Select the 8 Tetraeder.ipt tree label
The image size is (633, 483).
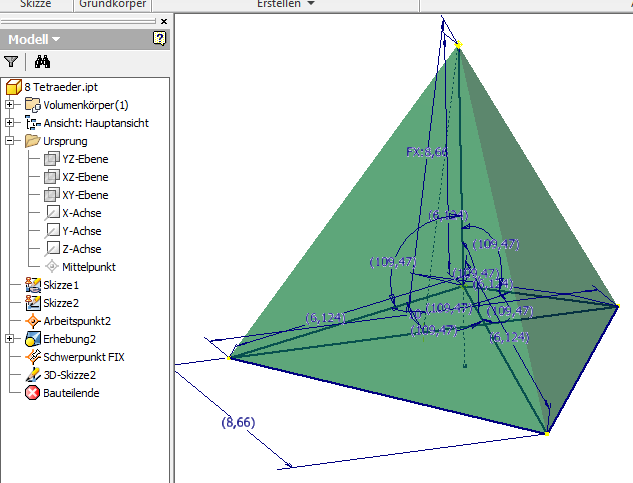(61, 87)
